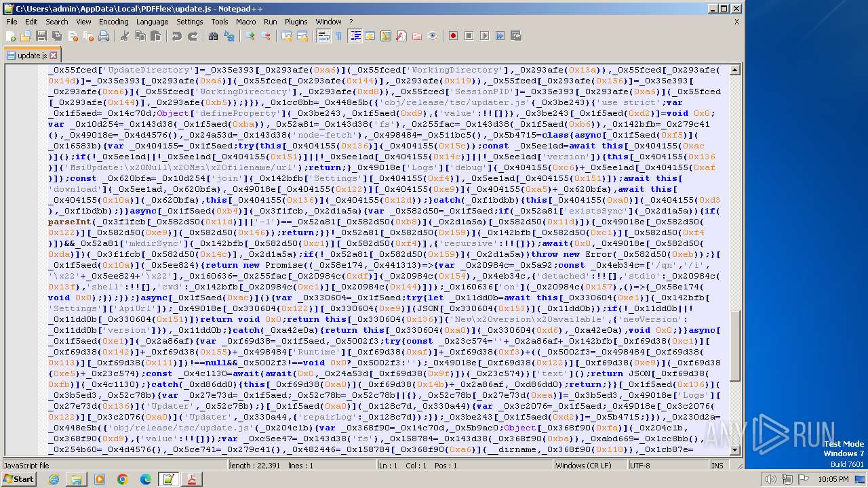This screenshot has height=488, width=868.
Task: Click the Replace toolbar icon
Action: coord(229,36)
